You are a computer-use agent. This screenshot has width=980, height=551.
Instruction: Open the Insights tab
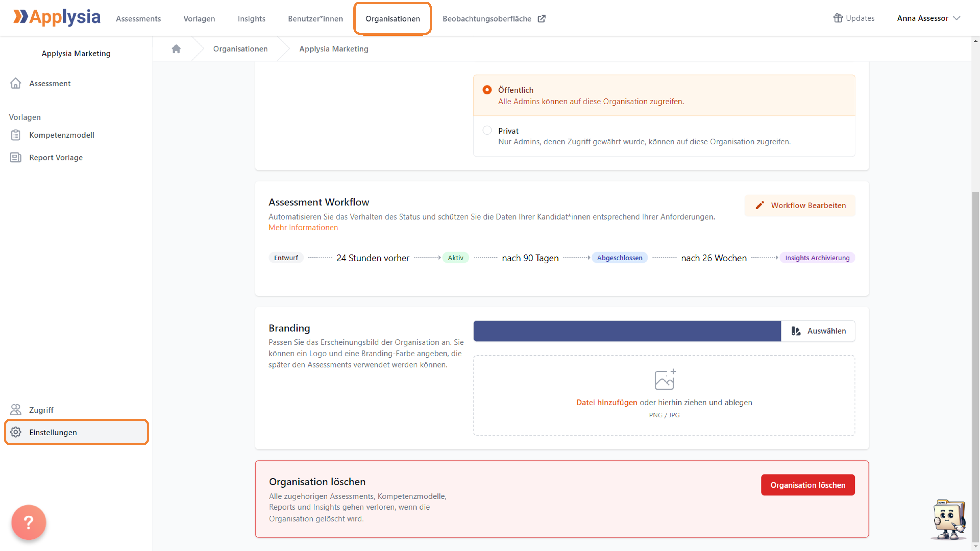(251, 18)
